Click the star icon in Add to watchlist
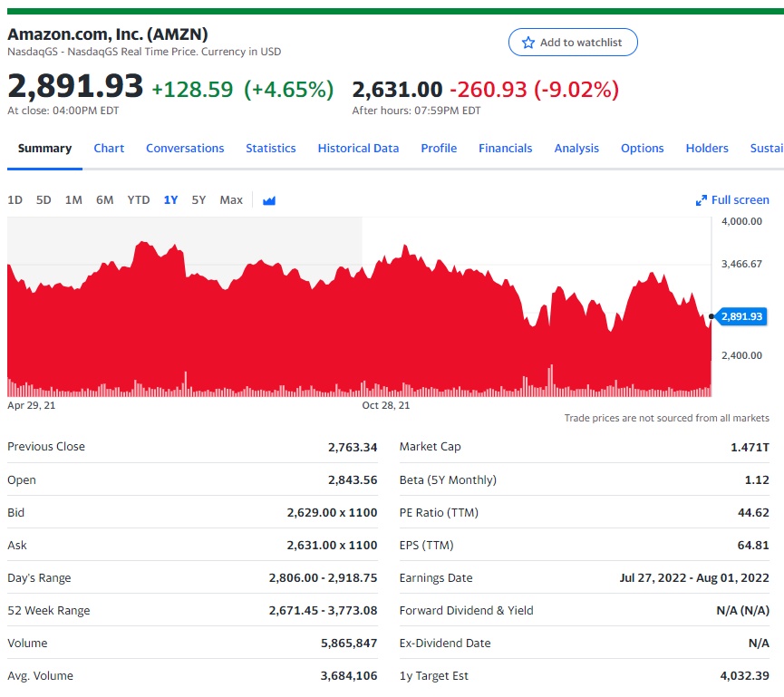Image resolution: width=784 pixels, height=697 pixels. [x=528, y=43]
